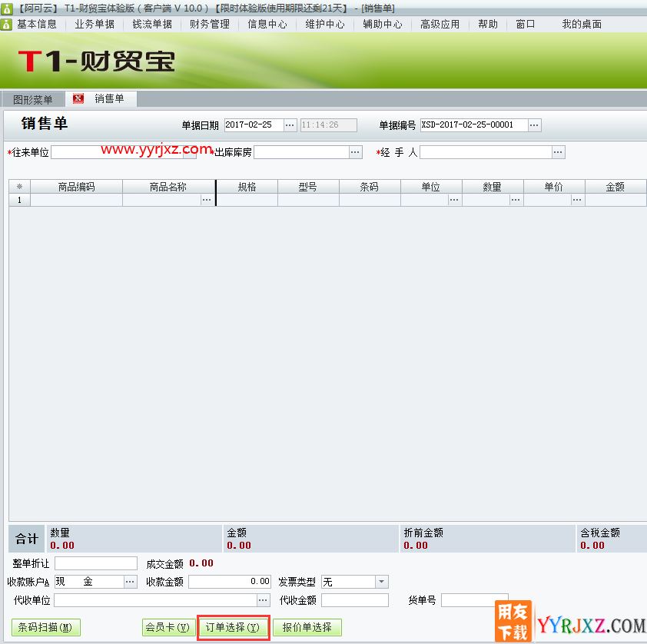Click the 订单选择(Y) button

[233, 628]
